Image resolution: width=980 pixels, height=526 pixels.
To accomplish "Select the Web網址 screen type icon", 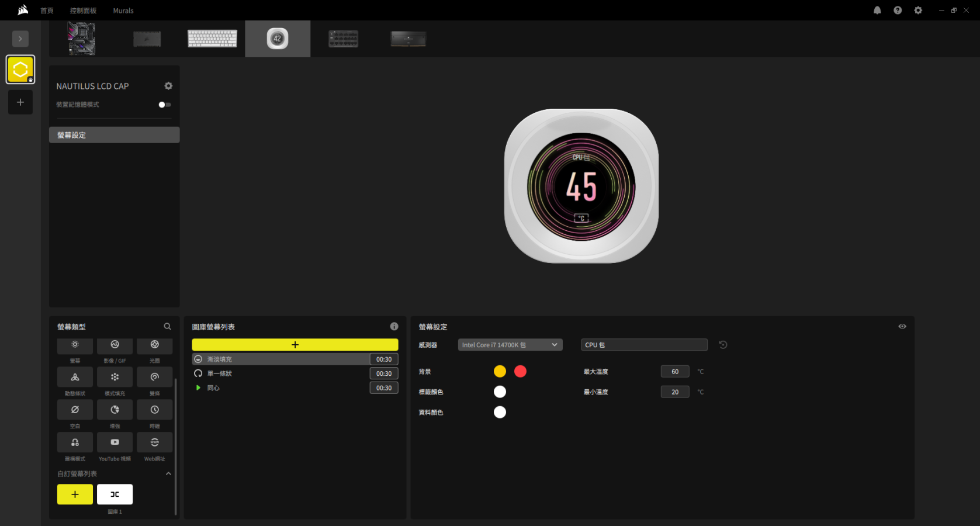I will (x=154, y=442).
